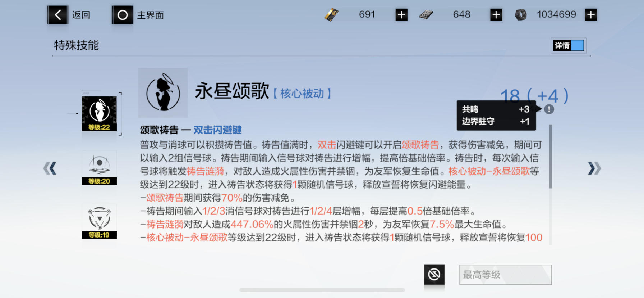The image size is (644, 298).
Task: Add more of the 648 ticket currency
Action: [x=496, y=15]
